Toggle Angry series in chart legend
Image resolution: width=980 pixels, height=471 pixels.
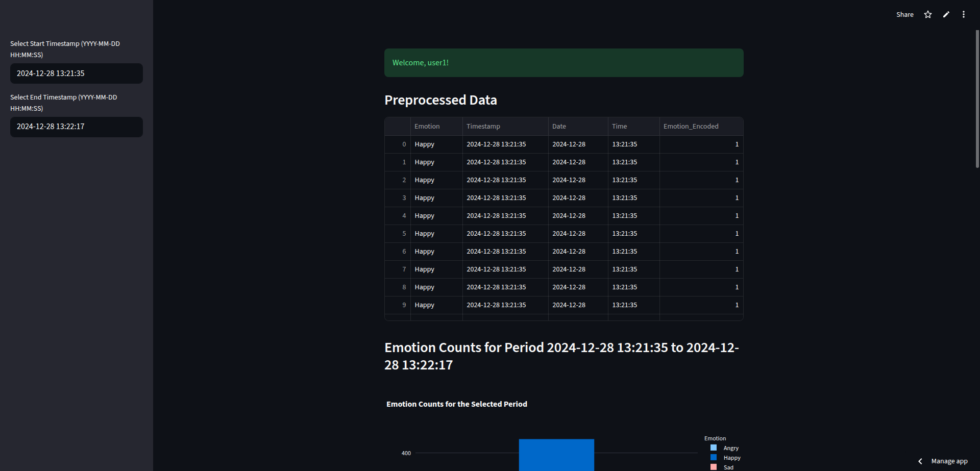(x=725, y=448)
